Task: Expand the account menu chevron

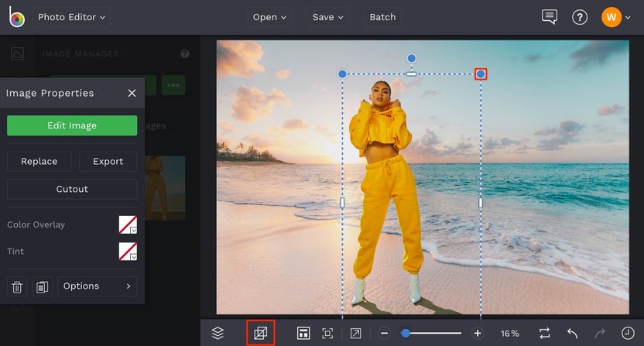Action: tap(628, 18)
